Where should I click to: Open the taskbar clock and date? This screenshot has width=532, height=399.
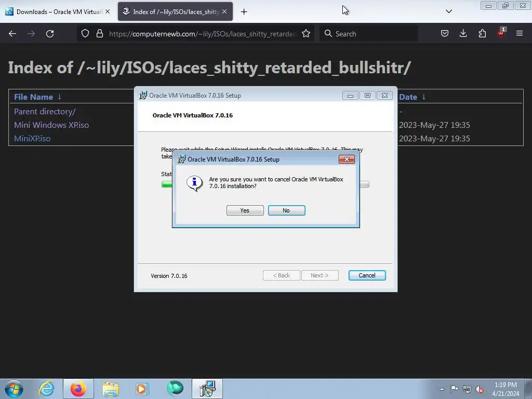coord(506,389)
